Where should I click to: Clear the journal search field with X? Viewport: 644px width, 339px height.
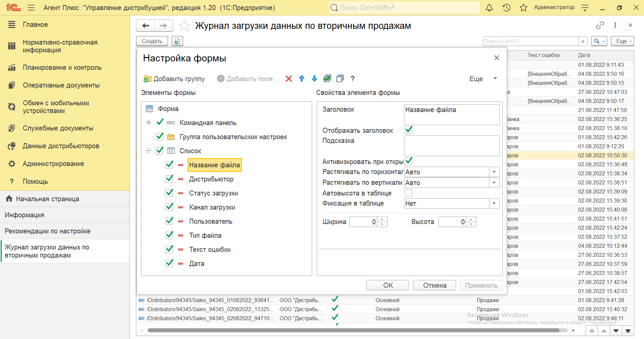click(x=583, y=41)
